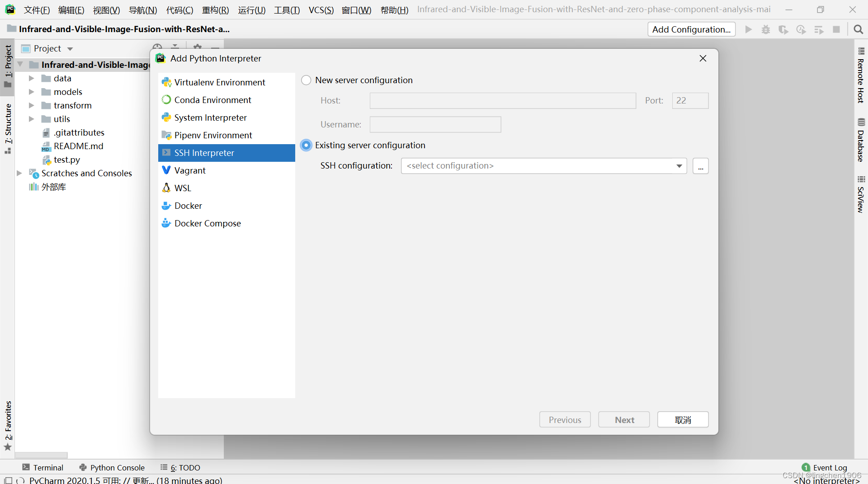Viewport: 868px width, 484px height.
Task: Expand Scratches and Consoles
Action: click(x=19, y=173)
